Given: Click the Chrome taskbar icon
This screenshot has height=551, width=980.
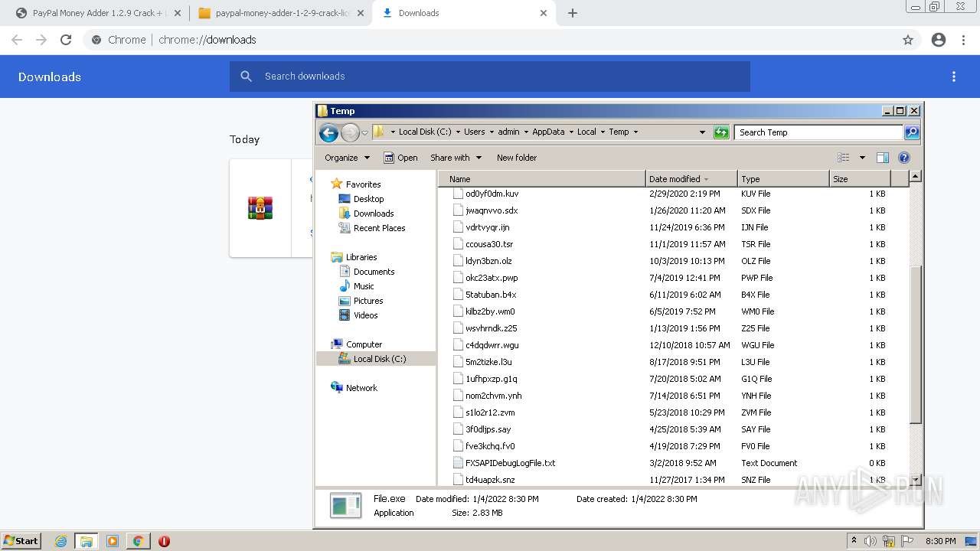Looking at the screenshot, I should [138, 541].
